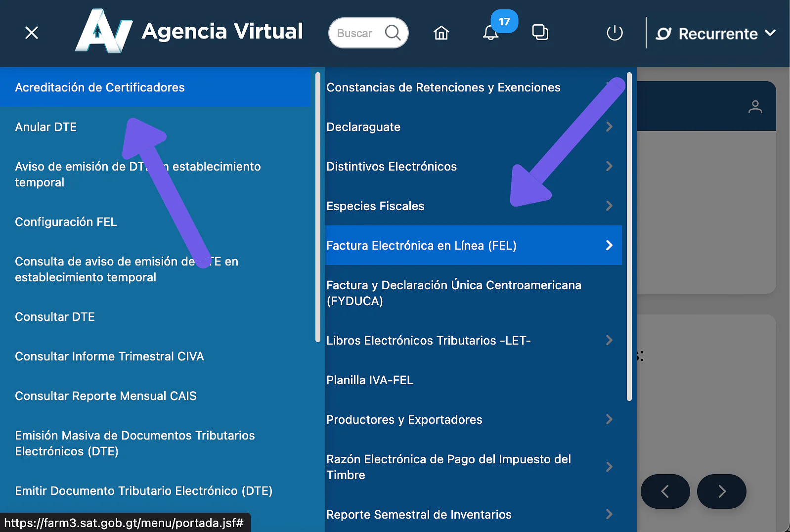
Task: Open Consultar Reporte Mensual CAIS
Action: (155, 396)
